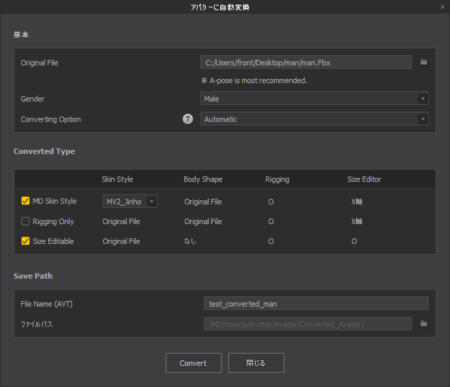The image size is (450, 387).
Task: Click the 基本 section heading
Action: pyautogui.click(x=21, y=34)
